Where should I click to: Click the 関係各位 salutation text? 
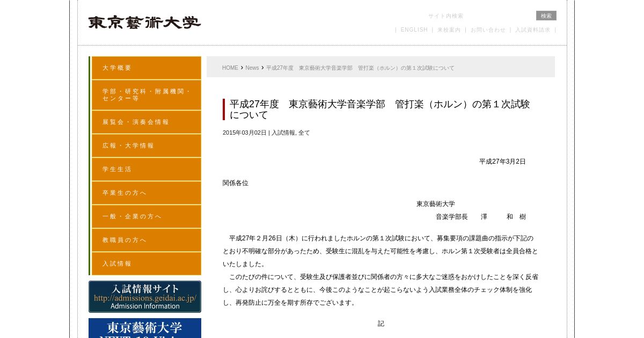tap(236, 183)
